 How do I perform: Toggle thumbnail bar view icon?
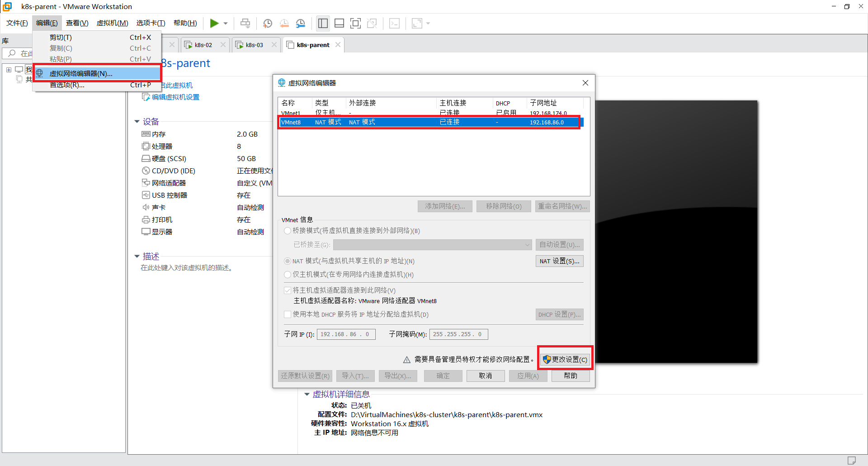339,23
